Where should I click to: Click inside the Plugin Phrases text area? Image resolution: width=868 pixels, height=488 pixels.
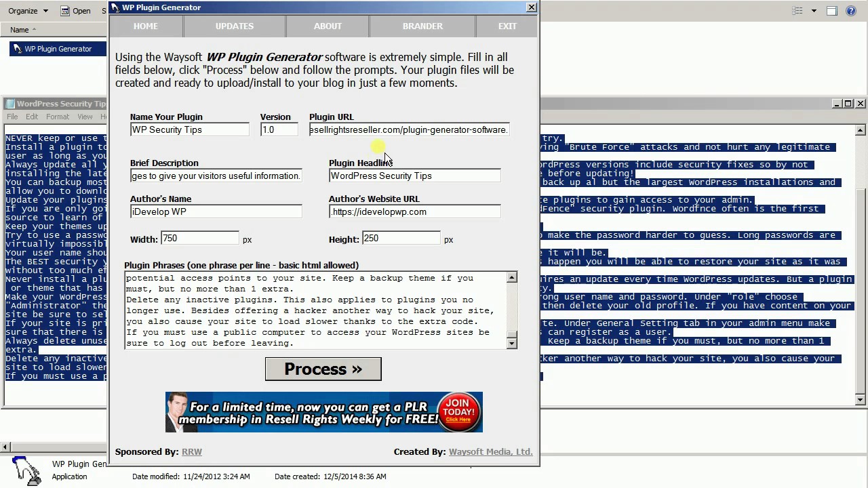pyautogui.click(x=315, y=310)
